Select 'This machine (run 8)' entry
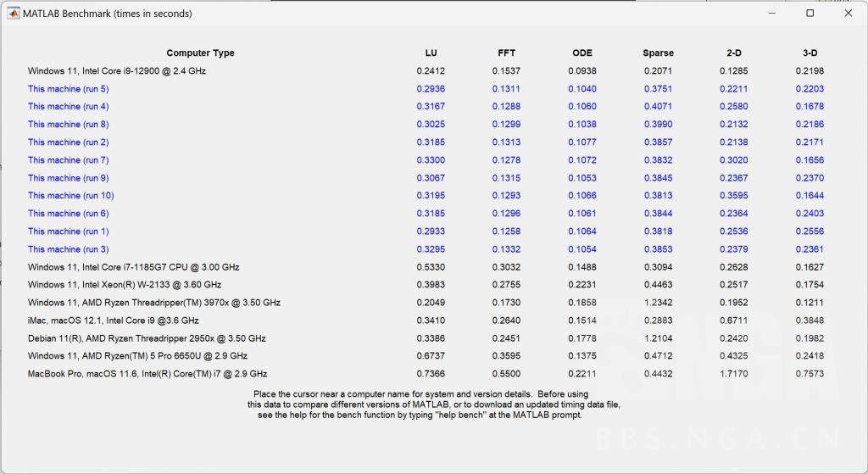The width and height of the screenshot is (868, 474). point(68,125)
